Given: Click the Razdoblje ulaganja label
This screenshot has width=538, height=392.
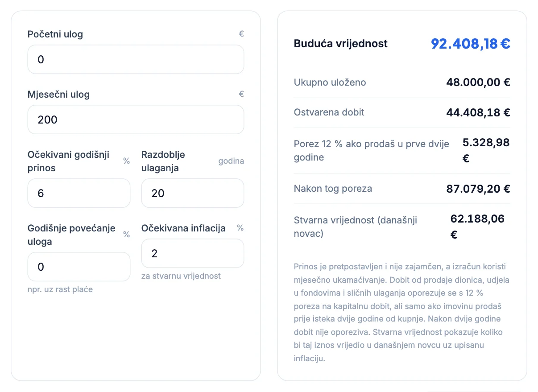Looking at the screenshot, I should pyautogui.click(x=163, y=161).
